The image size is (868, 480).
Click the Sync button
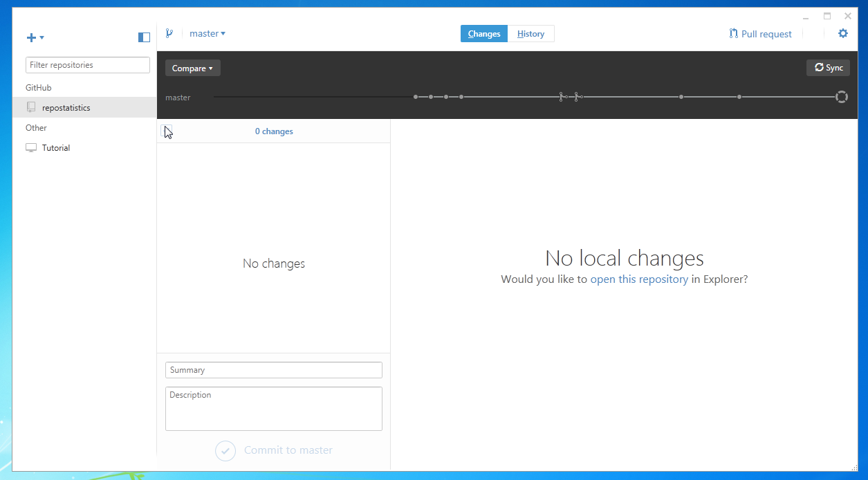coord(828,67)
